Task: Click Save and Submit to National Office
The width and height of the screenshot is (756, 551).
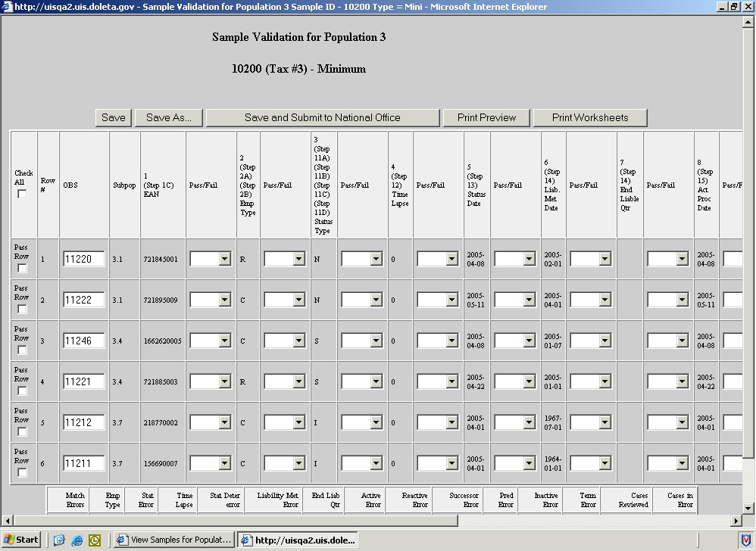Action: (322, 117)
